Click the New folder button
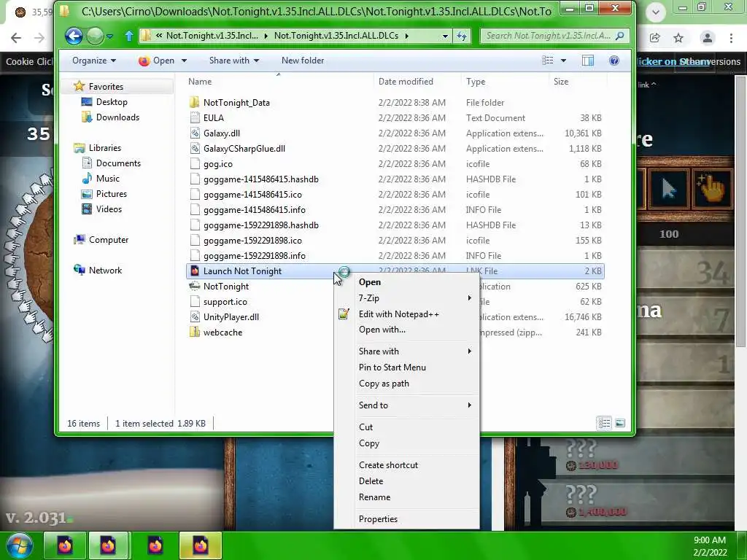The width and height of the screenshot is (747, 560). tap(303, 61)
